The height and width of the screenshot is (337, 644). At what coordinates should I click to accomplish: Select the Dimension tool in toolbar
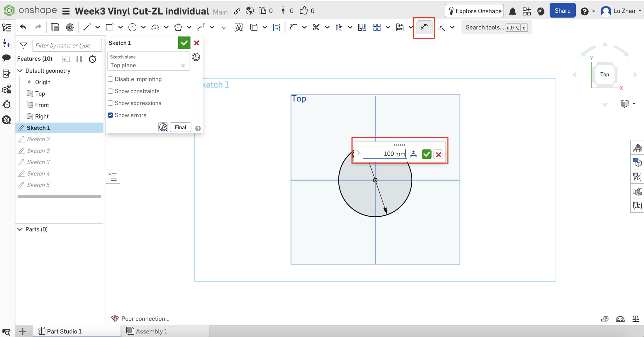[x=424, y=28]
